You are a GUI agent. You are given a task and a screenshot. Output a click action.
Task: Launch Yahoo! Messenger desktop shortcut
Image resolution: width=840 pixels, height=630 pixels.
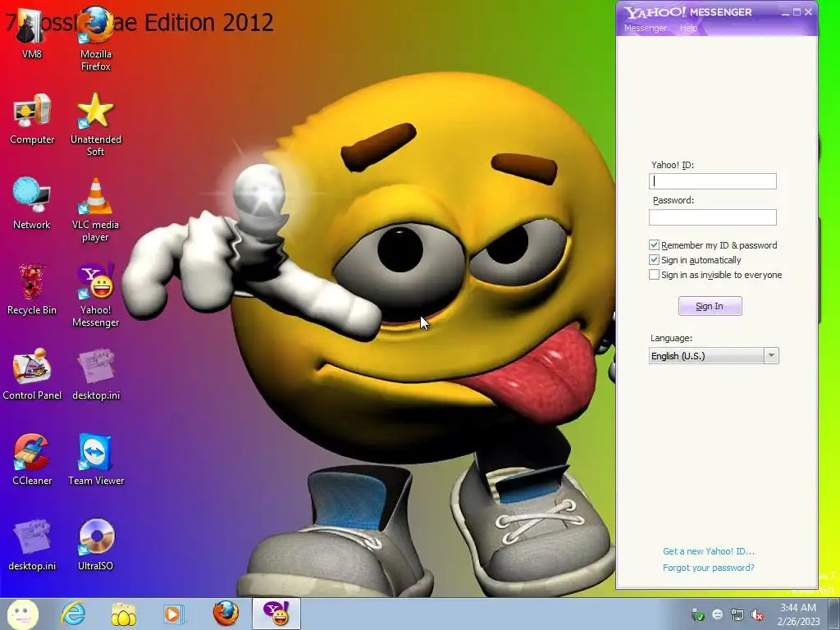pos(95,294)
